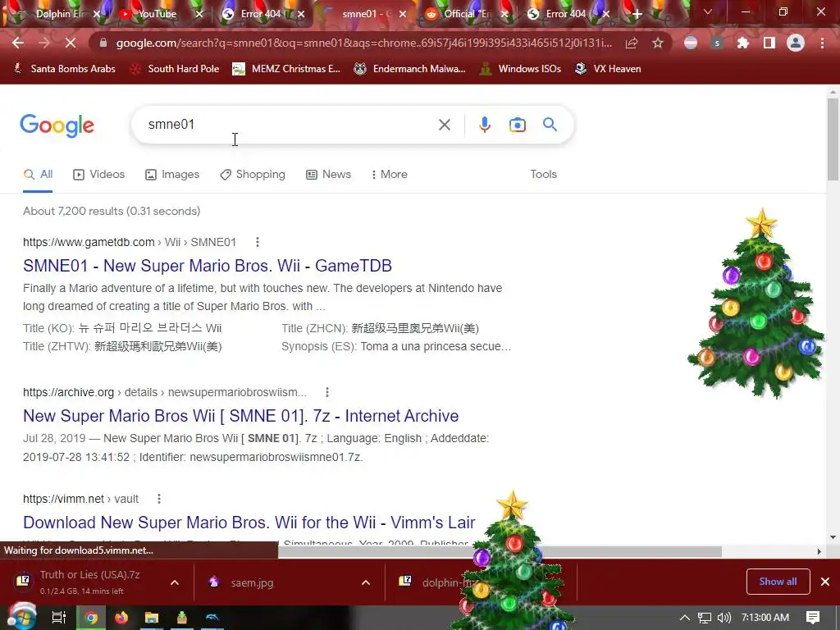Open the network icon in the system tray
The image size is (840, 630).
coord(705,618)
